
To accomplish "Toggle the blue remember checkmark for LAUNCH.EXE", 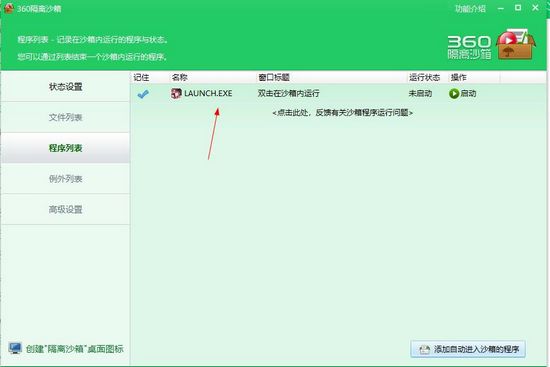I will 143,94.
